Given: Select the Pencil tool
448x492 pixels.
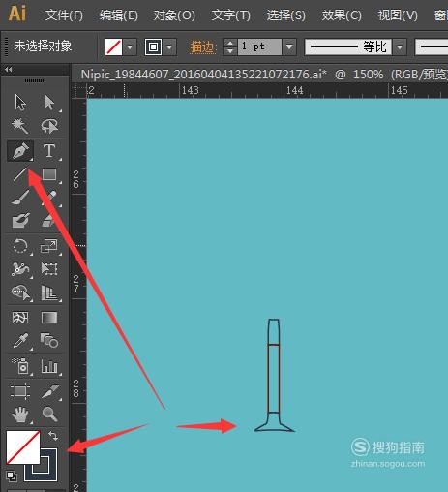Looking at the screenshot, I should coord(49,198).
